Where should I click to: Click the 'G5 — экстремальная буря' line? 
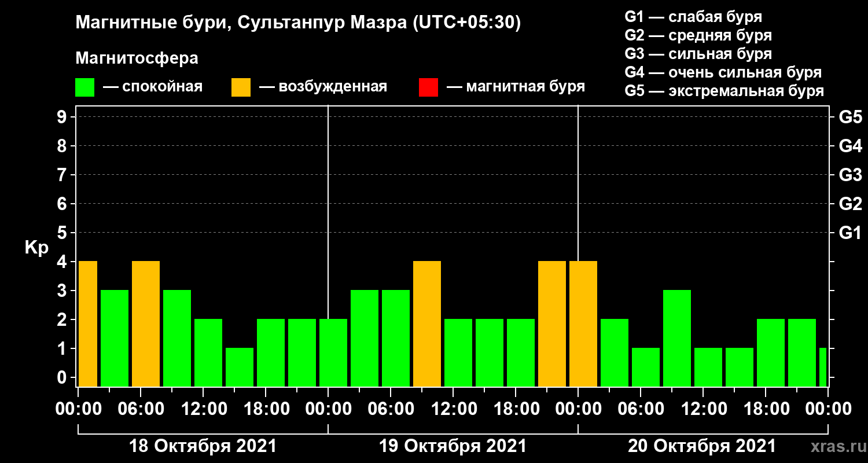click(x=724, y=91)
